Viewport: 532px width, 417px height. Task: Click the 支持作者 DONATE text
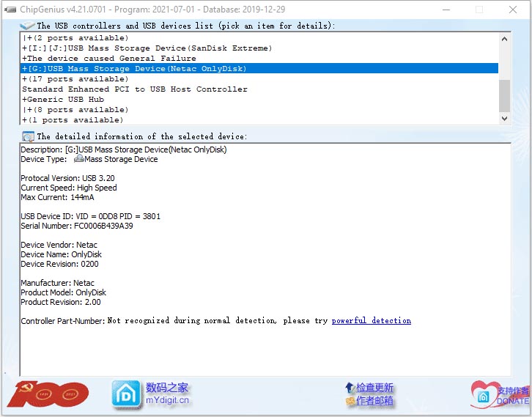point(513,396)
